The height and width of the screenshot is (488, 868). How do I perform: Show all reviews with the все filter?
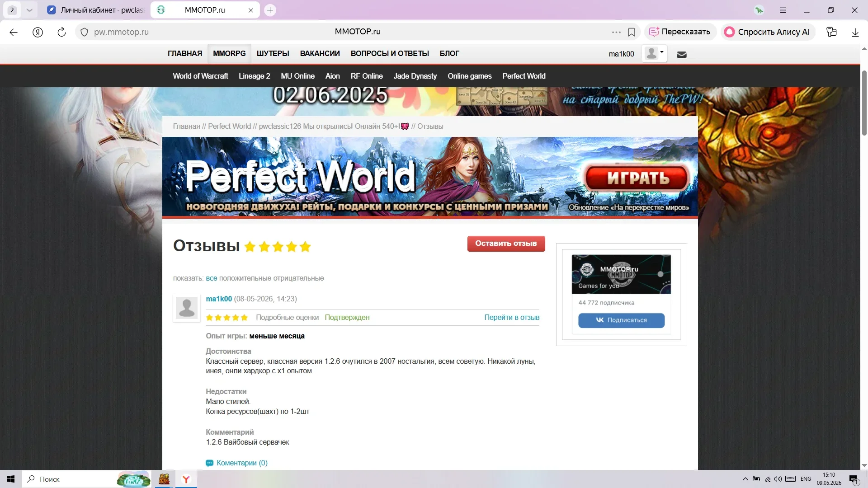coord(211,278)
